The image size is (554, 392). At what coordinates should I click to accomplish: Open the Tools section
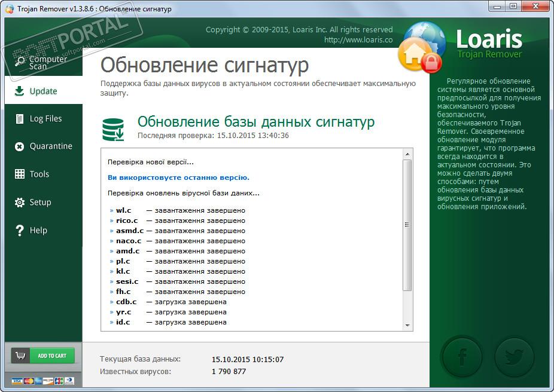click(x=44, y=174)
